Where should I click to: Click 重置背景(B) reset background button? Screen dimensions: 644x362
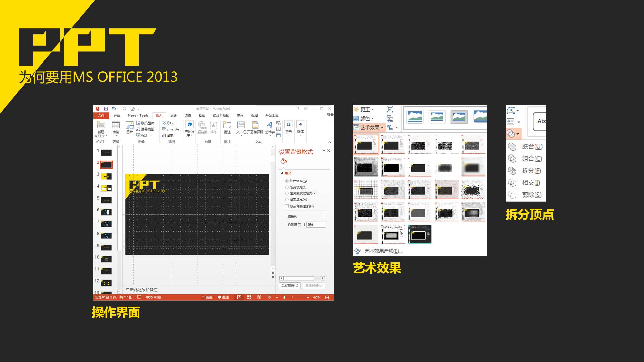(x=314, y=285)
